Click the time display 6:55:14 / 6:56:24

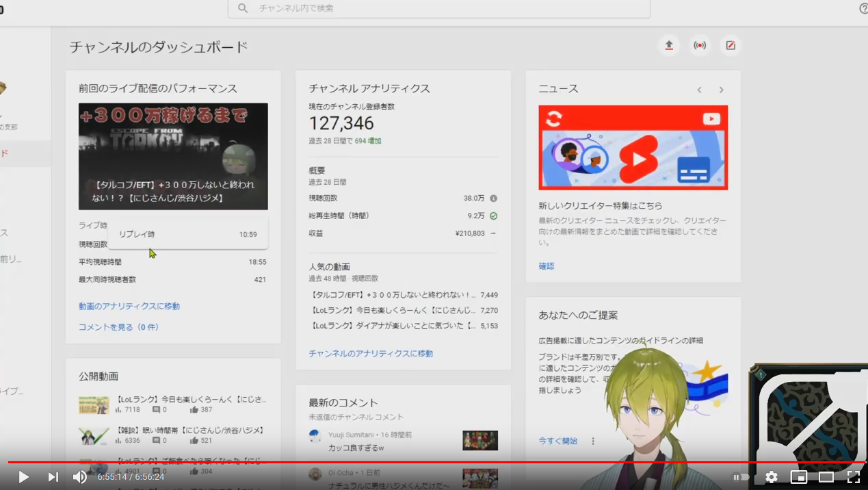131,477
